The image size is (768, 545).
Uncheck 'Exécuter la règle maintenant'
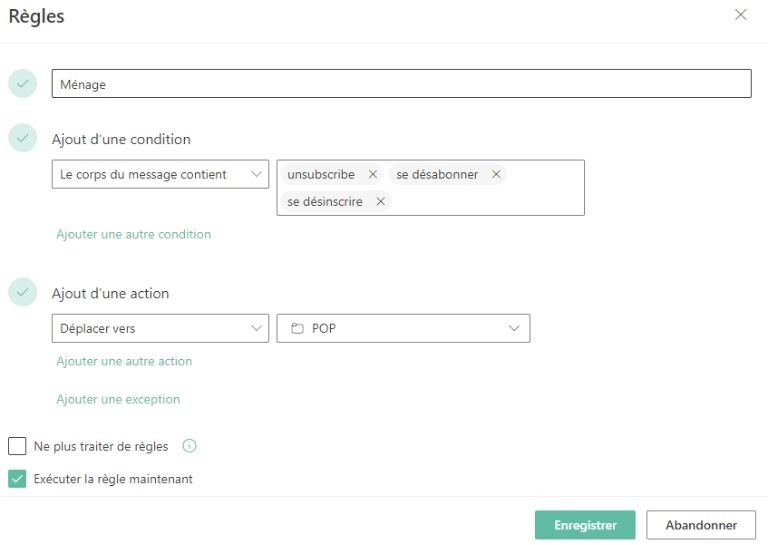coord(17,479)
